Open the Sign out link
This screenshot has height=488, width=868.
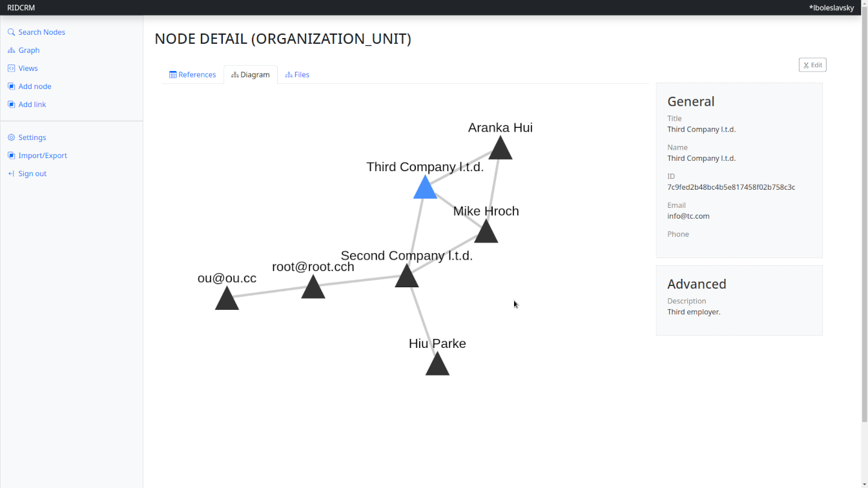pos(31,173)
